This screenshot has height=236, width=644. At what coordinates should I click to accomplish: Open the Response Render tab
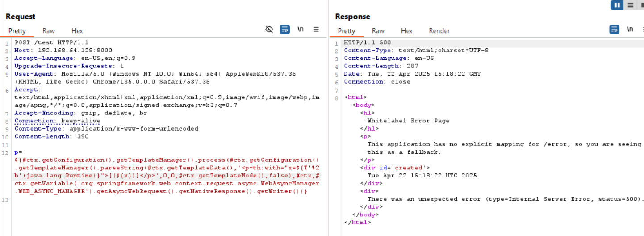(x=439, y=31)
